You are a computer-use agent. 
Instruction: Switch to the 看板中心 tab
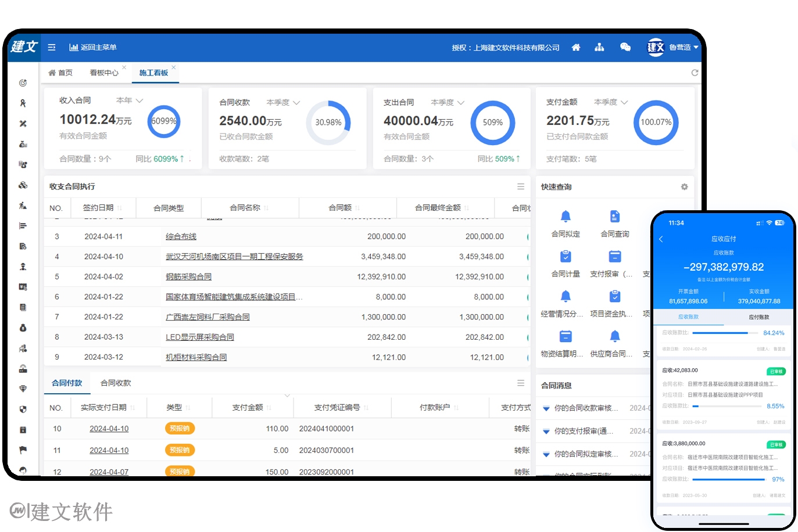[x=104, y=73]
